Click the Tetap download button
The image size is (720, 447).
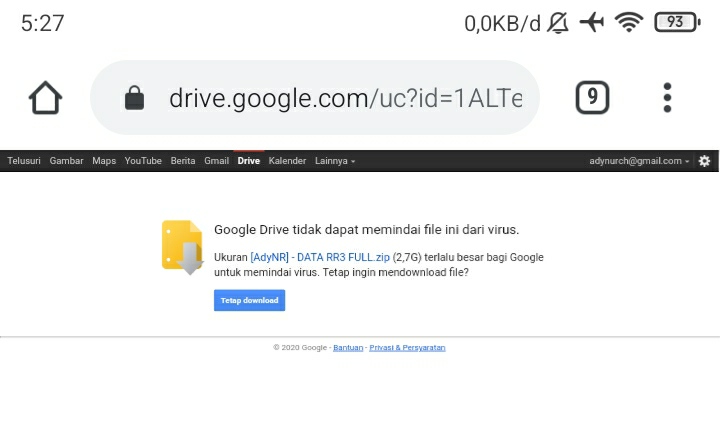[249, 300]
